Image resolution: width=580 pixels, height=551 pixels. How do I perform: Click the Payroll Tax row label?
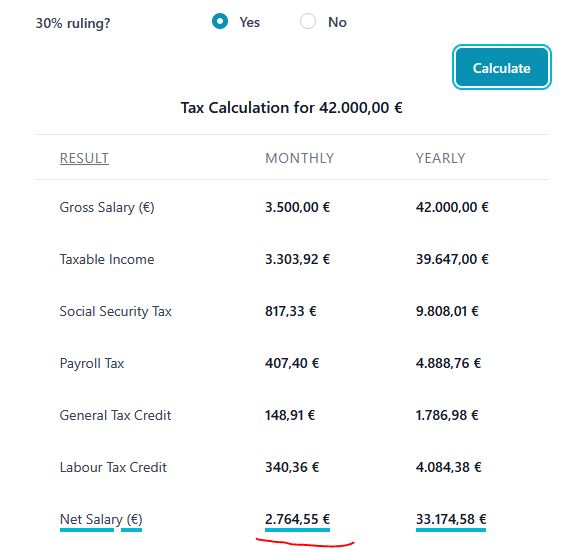click(x=92, y=364)
